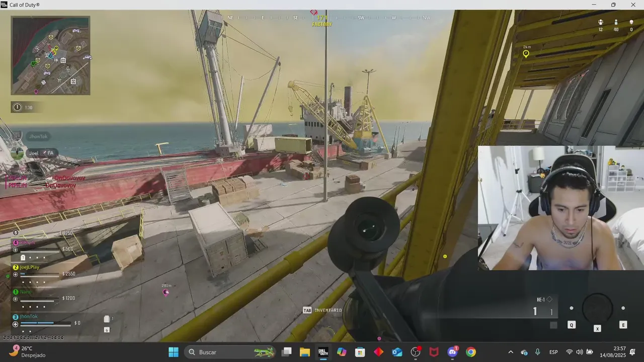Click squad badge number 1
This screenshot has height=362, width=644.
(x=16, y=292)
